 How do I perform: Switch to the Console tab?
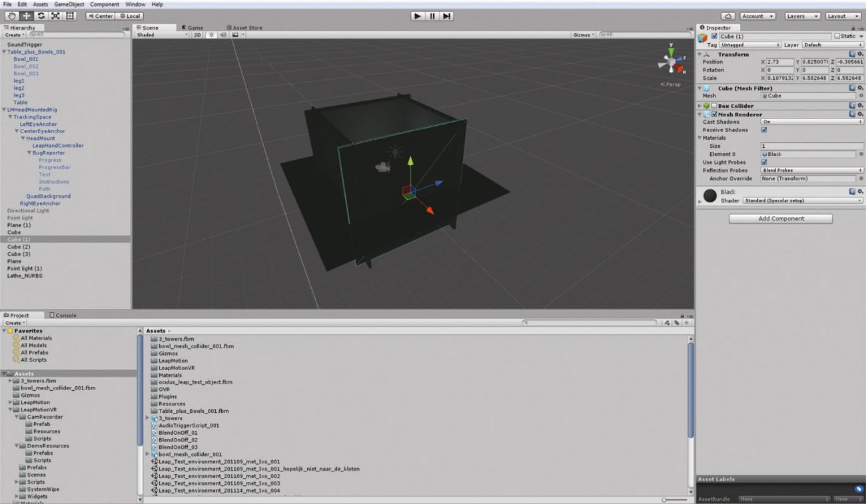pos(63,315)
